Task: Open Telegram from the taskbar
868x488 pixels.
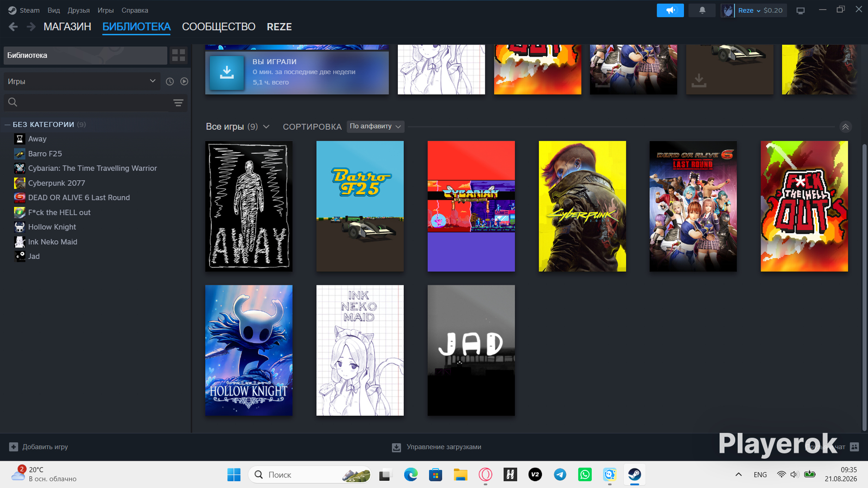Action: (560, 474)
